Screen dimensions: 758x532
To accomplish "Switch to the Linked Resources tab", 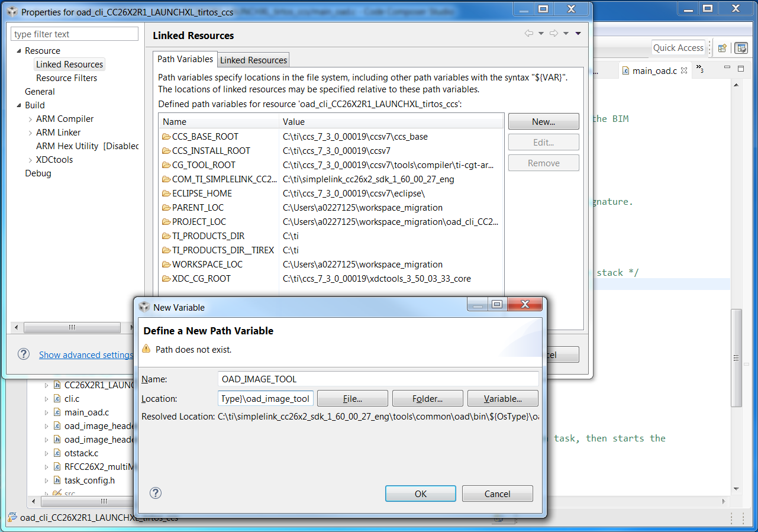I will (x=253, y=60).
